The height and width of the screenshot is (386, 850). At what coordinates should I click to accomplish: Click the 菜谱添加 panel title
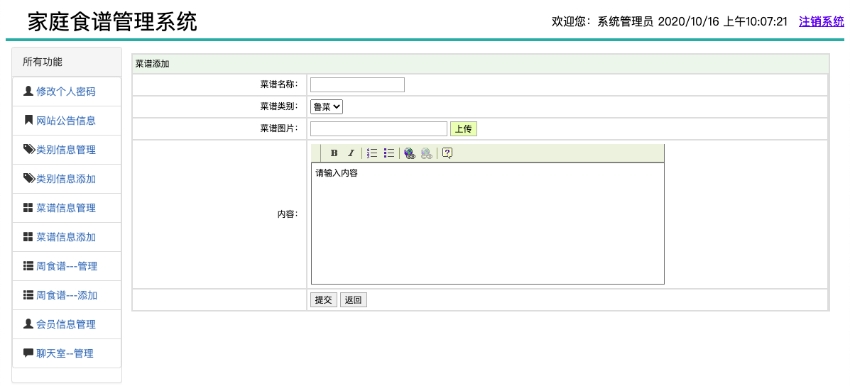pos(152,63)
